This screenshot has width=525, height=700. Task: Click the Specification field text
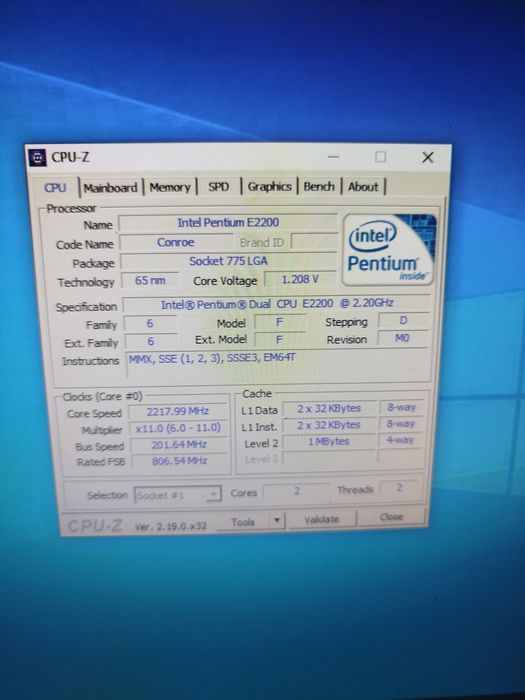[277, 304]
